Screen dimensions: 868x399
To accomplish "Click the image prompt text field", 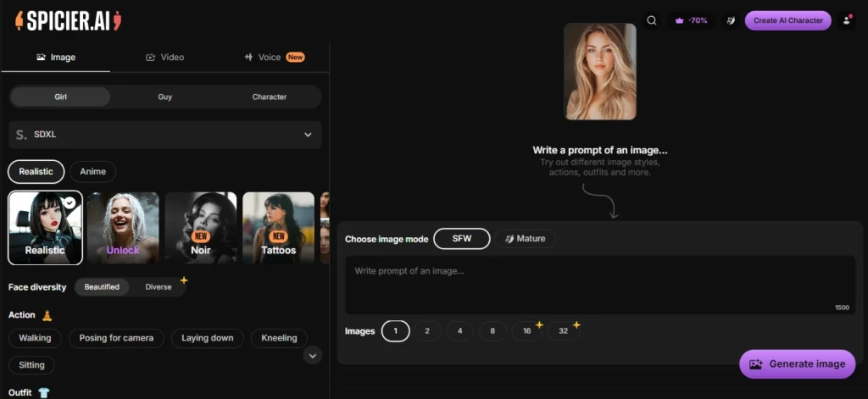I will tap(599, 285).
